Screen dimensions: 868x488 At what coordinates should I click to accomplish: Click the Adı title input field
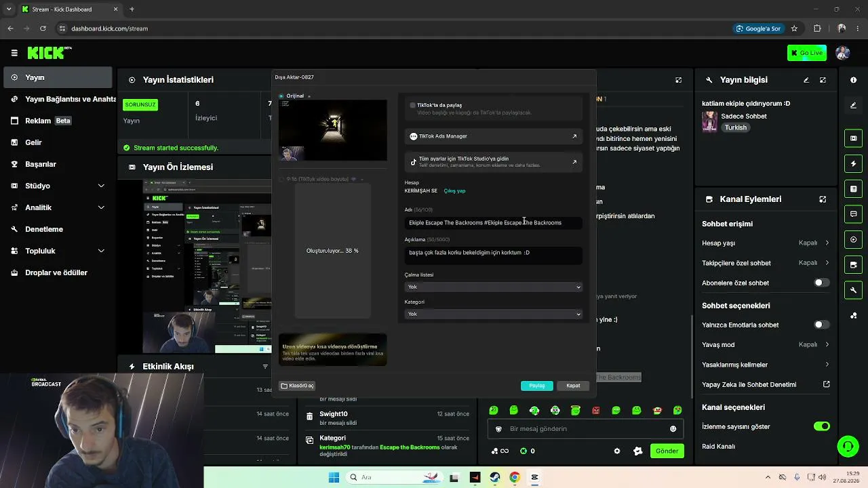(x=494, y=222)
